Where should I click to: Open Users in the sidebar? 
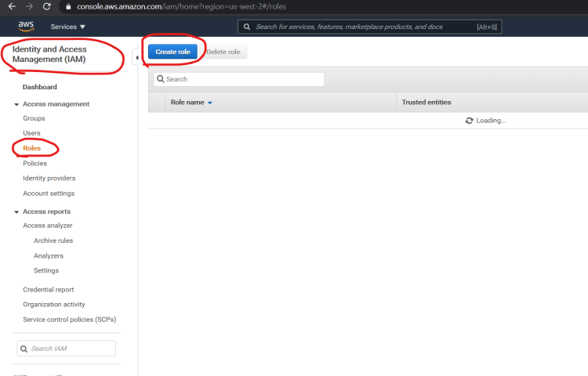(x=31, y=133)
